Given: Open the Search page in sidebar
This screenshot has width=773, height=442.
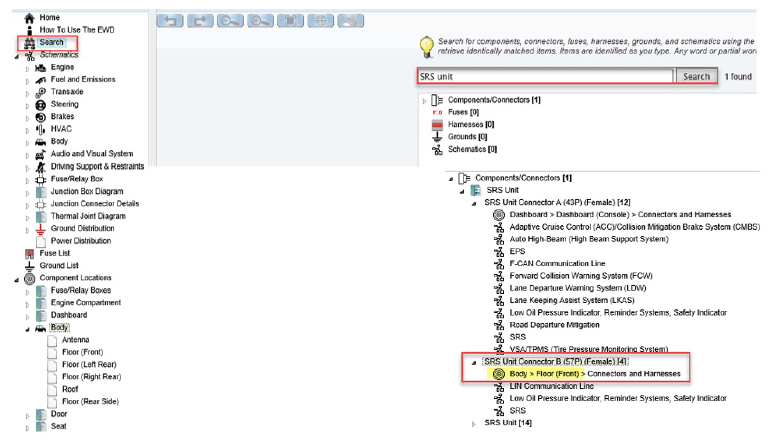Looking at the screenshot, I should pos(51,42).
